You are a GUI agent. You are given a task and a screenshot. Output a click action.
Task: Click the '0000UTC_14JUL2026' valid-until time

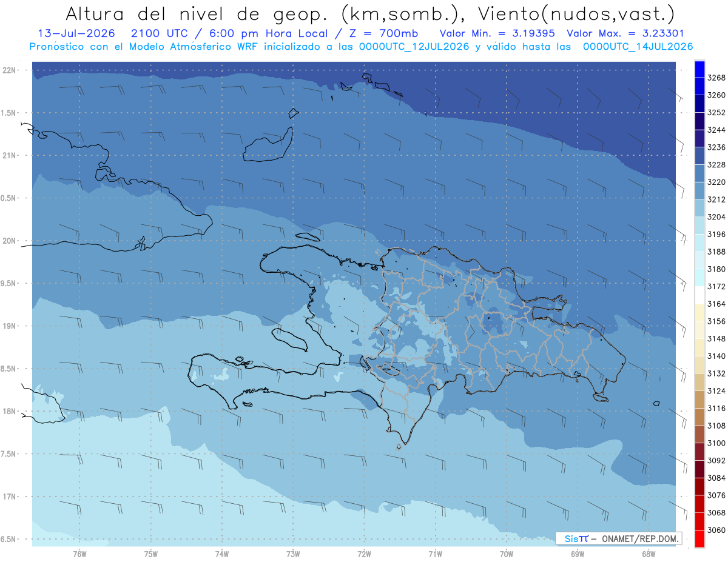tap(638, 47)
